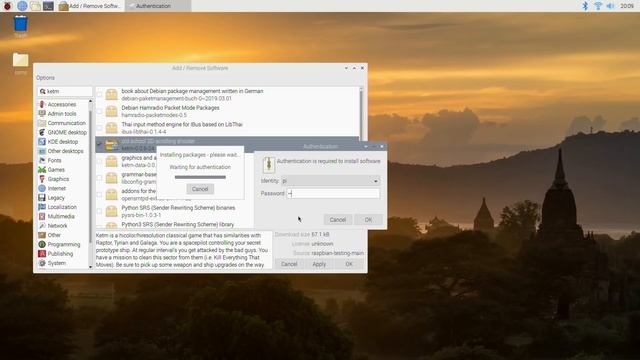Open the Bluetooth tray icon
640x360 pixels.
tap(585, 6)
